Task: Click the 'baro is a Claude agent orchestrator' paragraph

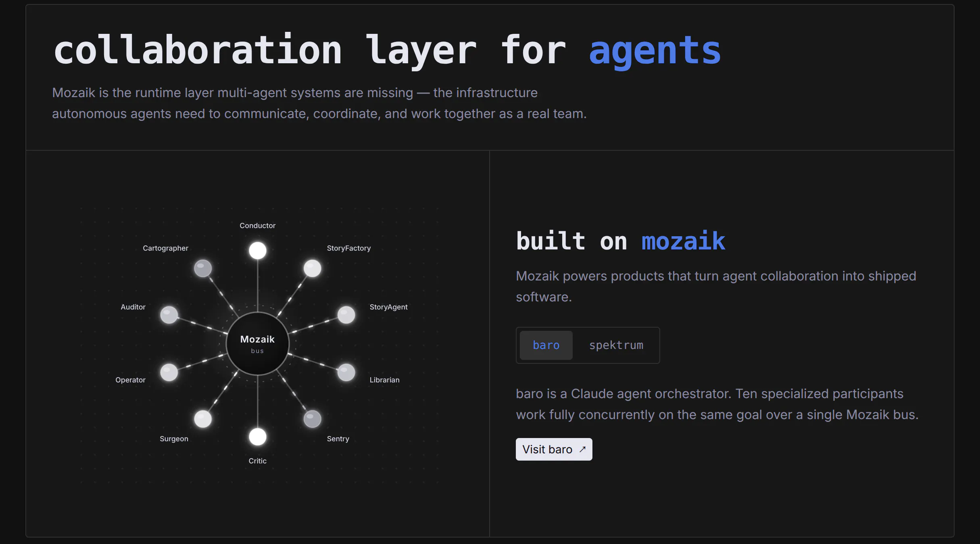Action: [x=717, y=404]
